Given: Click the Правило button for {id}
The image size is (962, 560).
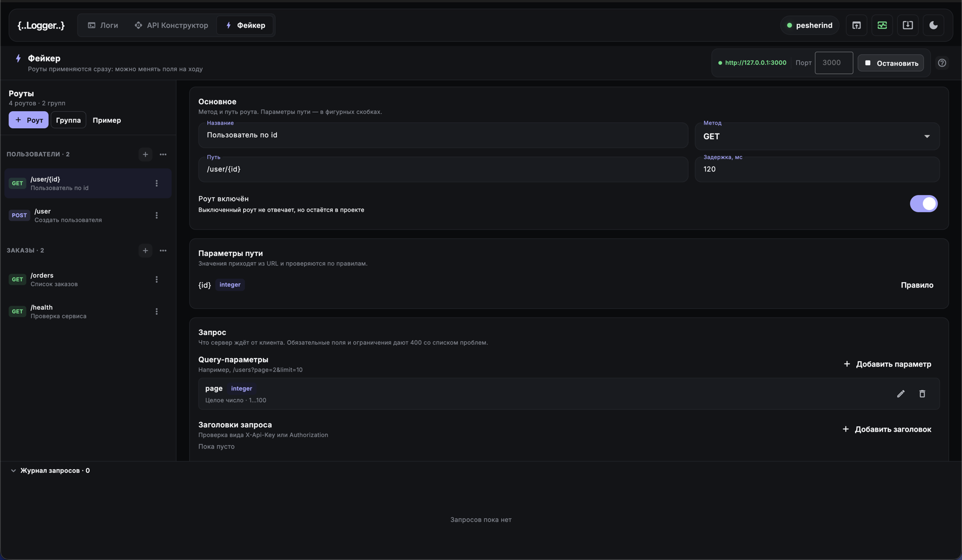Looking at the screenshot, I should pyautogui.click(x=917, y=285).
